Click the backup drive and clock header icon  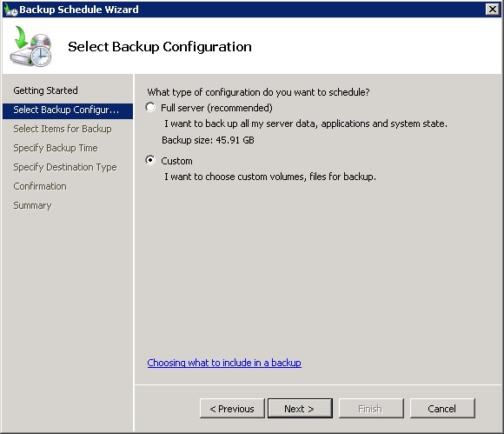[x=31, y=46]
